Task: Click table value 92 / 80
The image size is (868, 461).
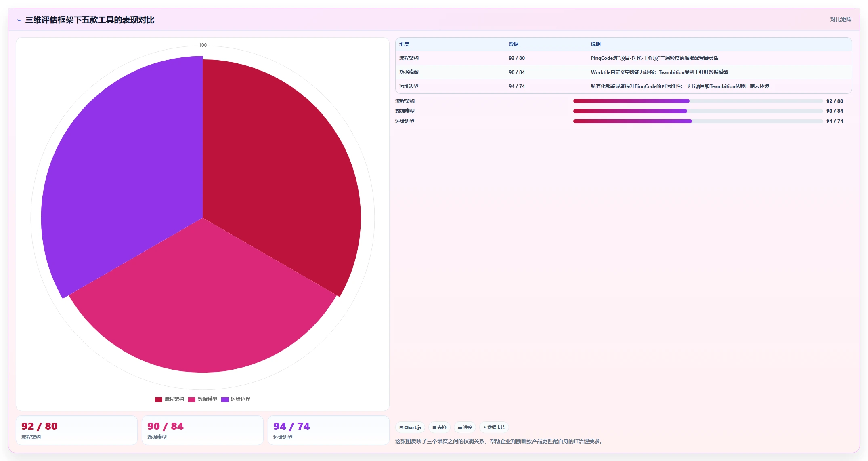Action: pos(517,58)
